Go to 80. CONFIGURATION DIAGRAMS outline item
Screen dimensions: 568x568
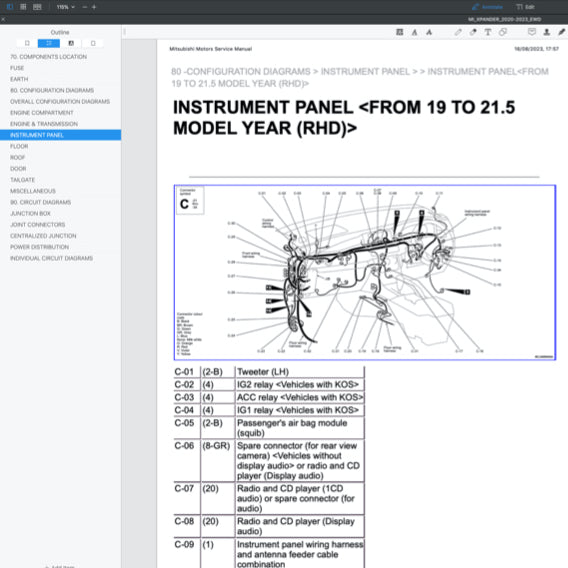[x=52, y=91]
